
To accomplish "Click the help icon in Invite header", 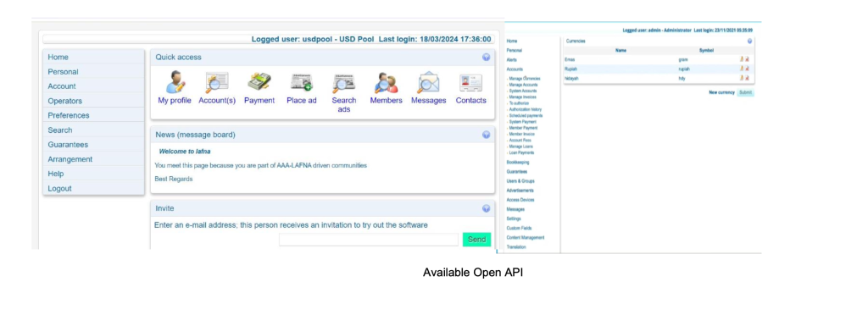I will coord(486,208).
